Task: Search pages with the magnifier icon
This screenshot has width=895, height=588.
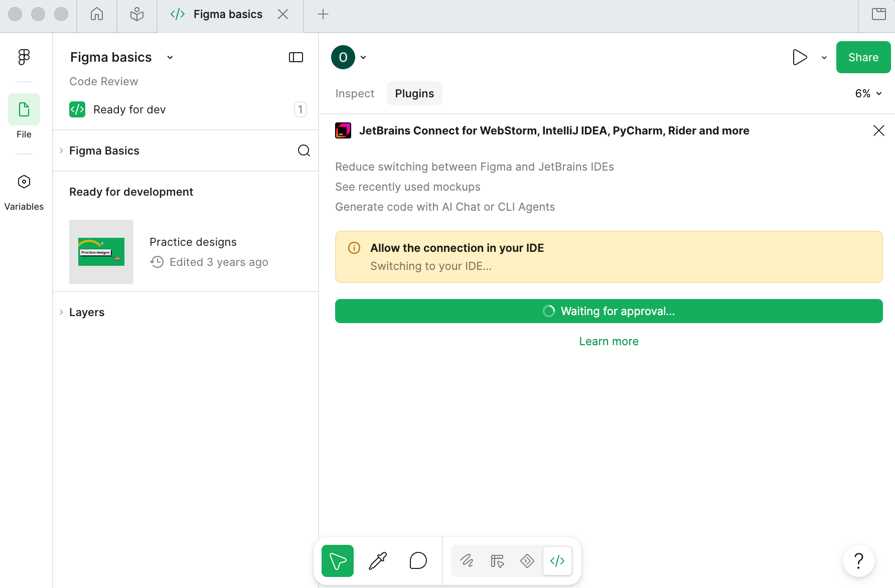Action: 304,151
